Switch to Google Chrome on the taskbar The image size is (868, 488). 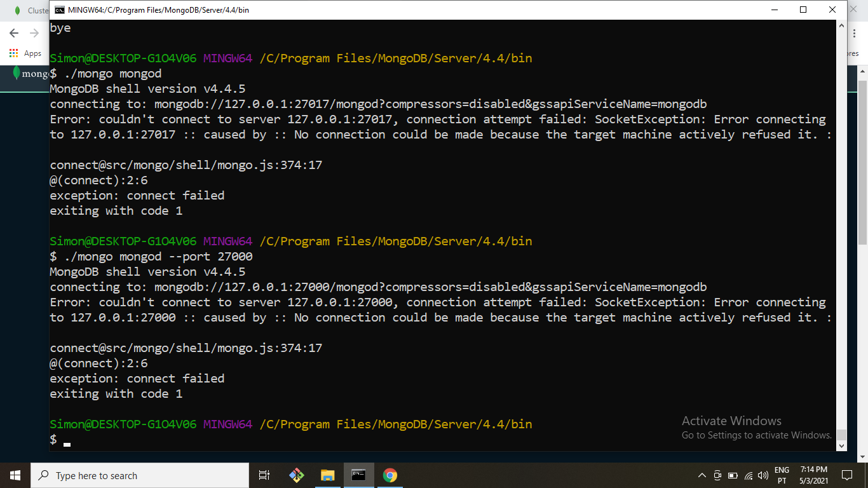point(390,475)
